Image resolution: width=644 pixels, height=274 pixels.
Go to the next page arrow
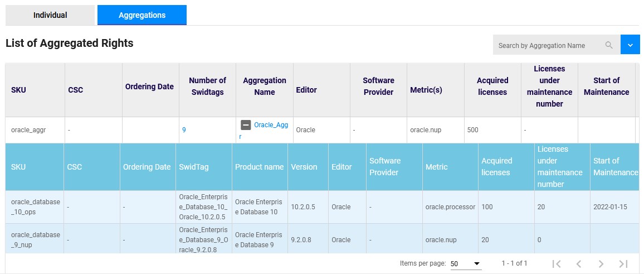point(601,263)
